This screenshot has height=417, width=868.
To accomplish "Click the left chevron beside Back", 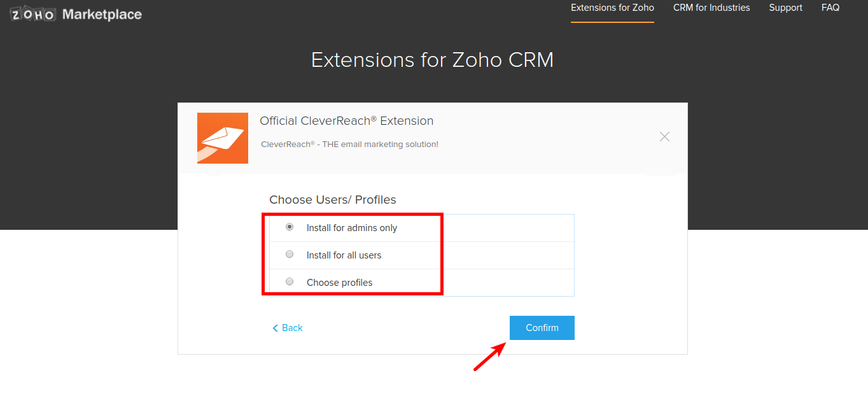I will [x=276, y=328].
